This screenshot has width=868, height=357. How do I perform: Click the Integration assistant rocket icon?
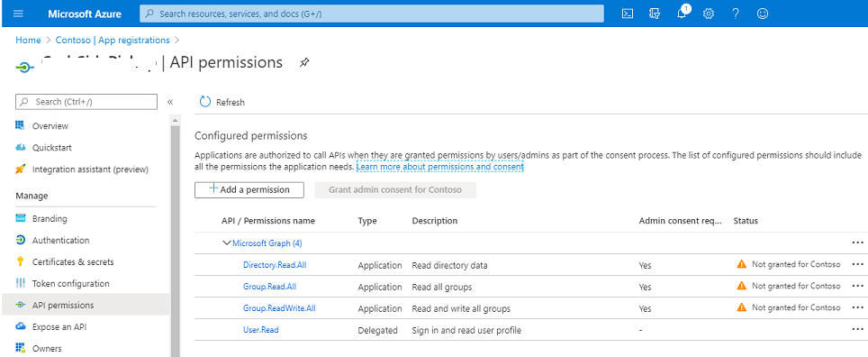(x=21, y=169)
